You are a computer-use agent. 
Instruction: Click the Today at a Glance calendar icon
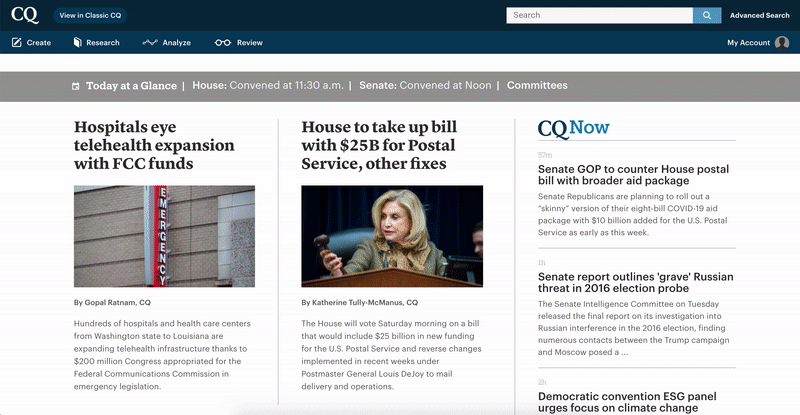pos(76,86)
